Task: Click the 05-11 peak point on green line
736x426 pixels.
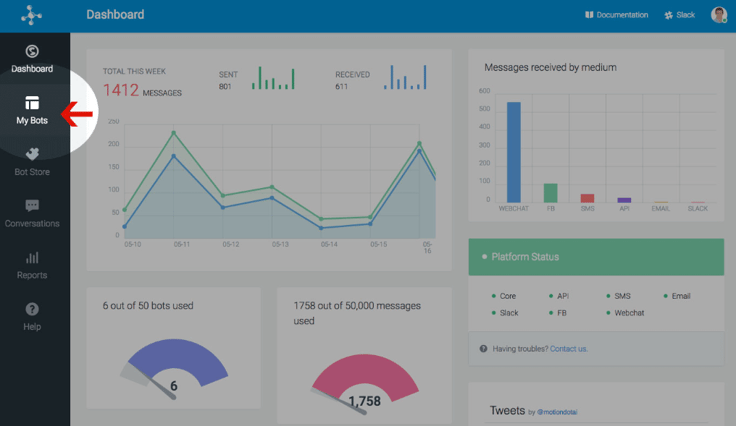Action: pyautogui.click(x=174, y=133)
